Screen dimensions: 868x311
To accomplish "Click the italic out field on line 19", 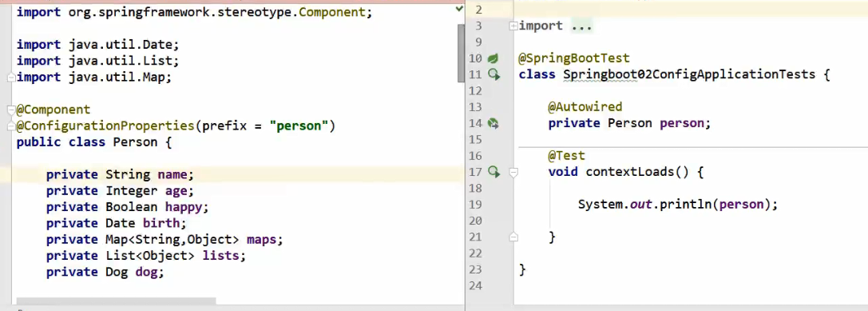I will 641,205.
